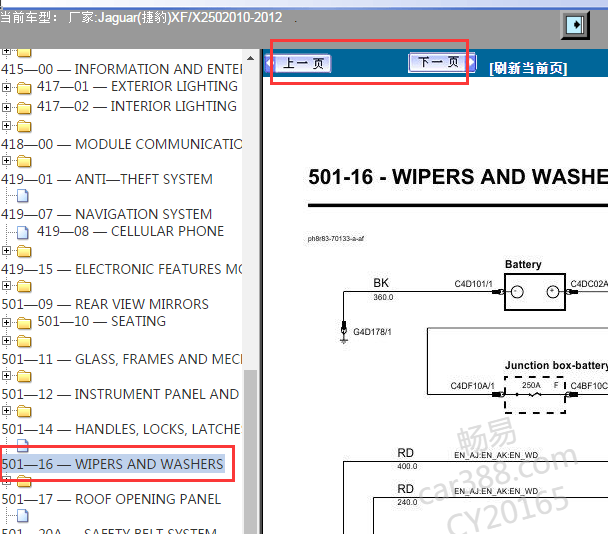Click the Junction box-battery label
The height and width of the screenshot is (534, 608).
click(x=556, y=365)
